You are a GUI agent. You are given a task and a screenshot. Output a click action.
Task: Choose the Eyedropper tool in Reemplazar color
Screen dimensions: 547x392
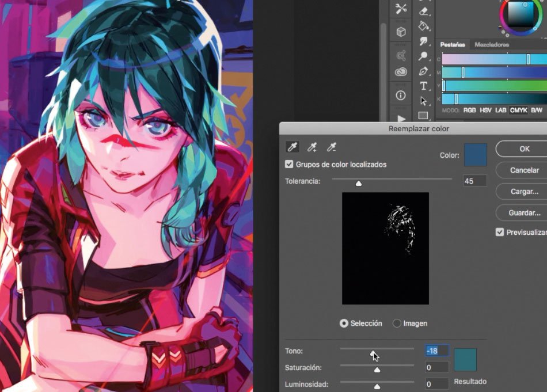tap(293, 147)
